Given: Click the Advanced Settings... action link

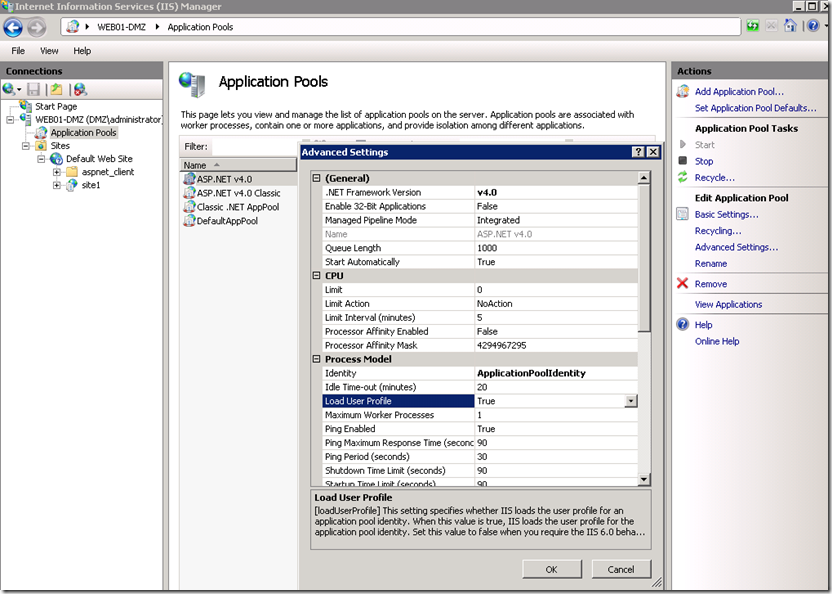Looking at the screenshot, I should 736,247.
